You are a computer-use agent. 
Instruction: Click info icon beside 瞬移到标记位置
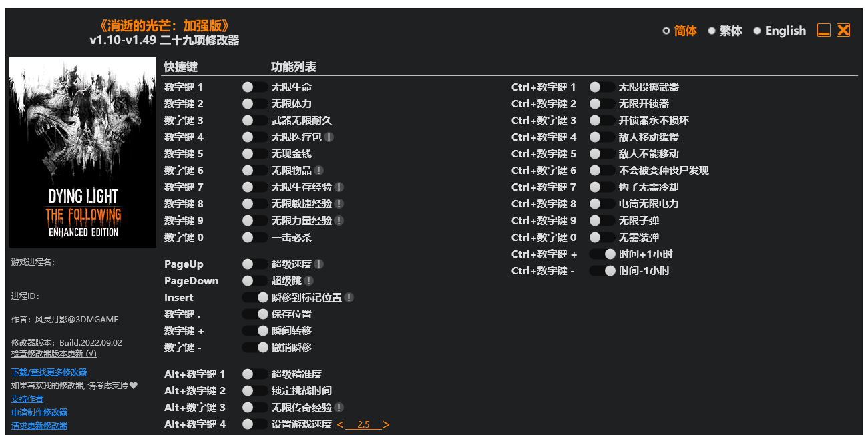349,298
